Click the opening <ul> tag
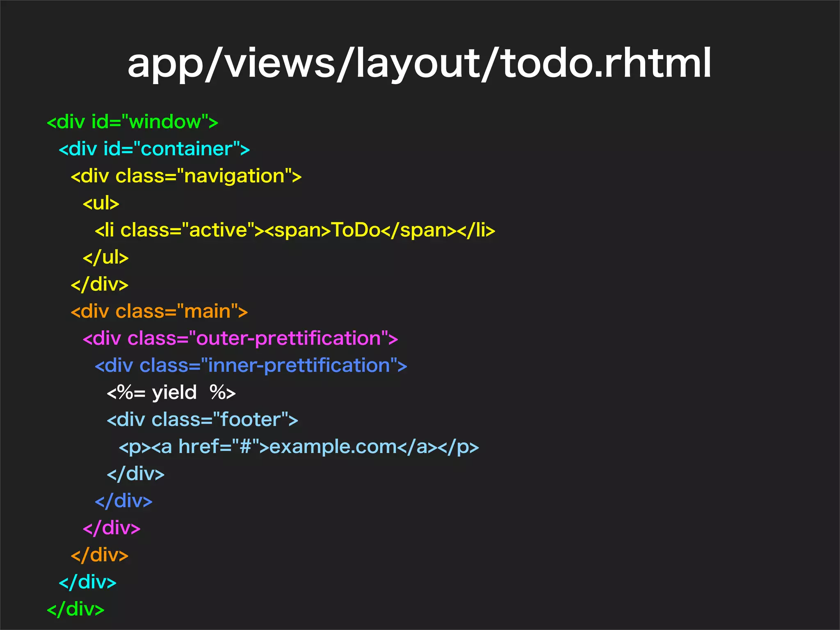Image resolution: width=840 pixels, height=630 pixels. [101, 203]
